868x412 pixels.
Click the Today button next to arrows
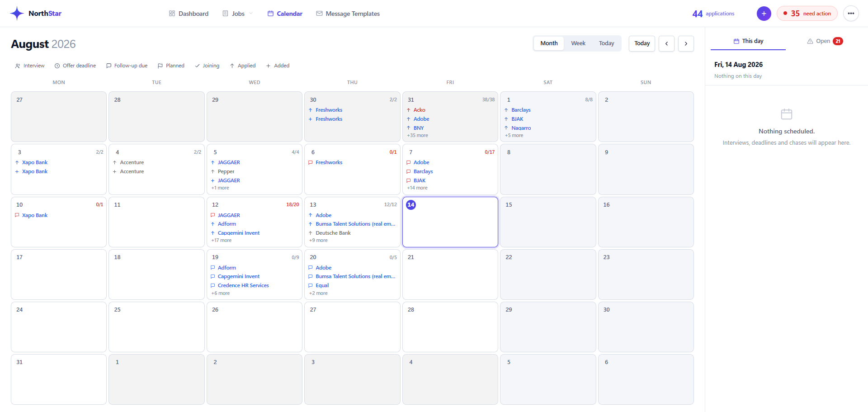642,43
